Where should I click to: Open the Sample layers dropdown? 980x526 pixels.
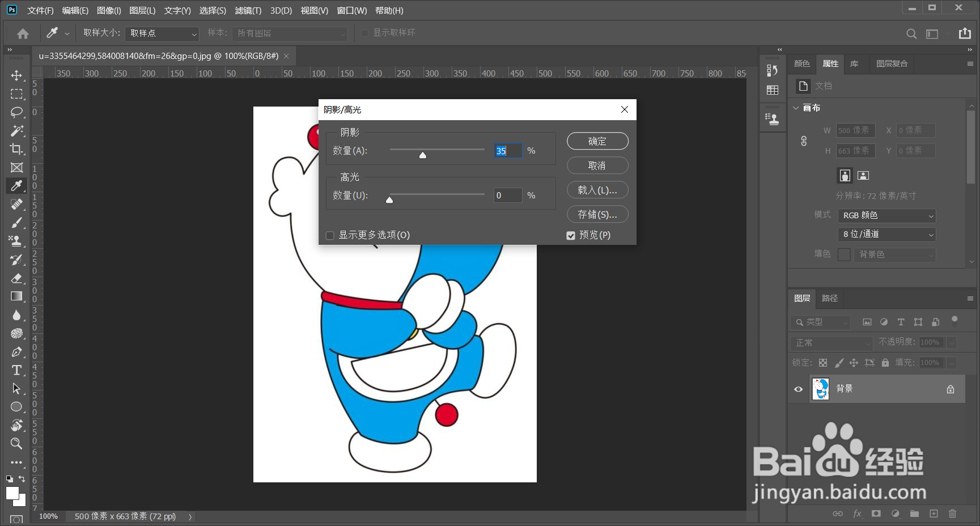[290, 33]
